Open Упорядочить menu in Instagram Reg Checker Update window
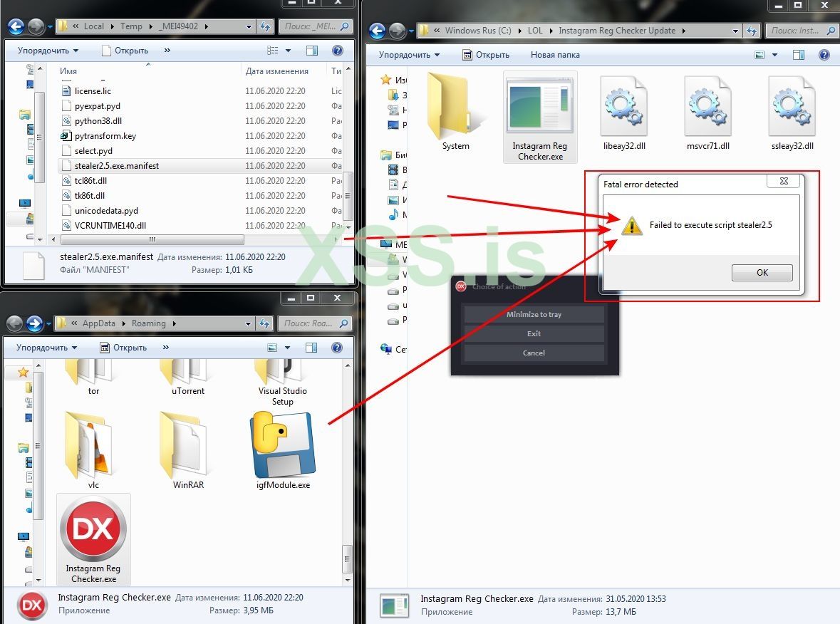Image resolution: width=840 pixels, height=624 pixels. (x=409, y=55)
